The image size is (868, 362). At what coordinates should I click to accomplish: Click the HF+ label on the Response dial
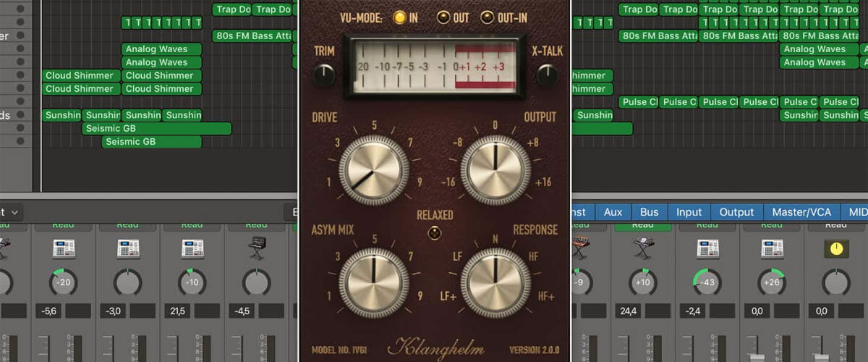pos(545,297)
